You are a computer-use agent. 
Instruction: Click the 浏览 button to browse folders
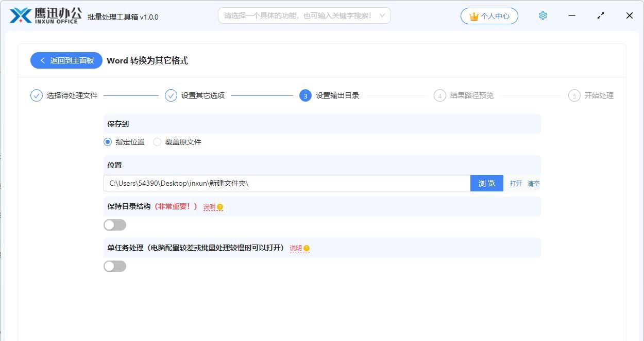coord(486,183)
